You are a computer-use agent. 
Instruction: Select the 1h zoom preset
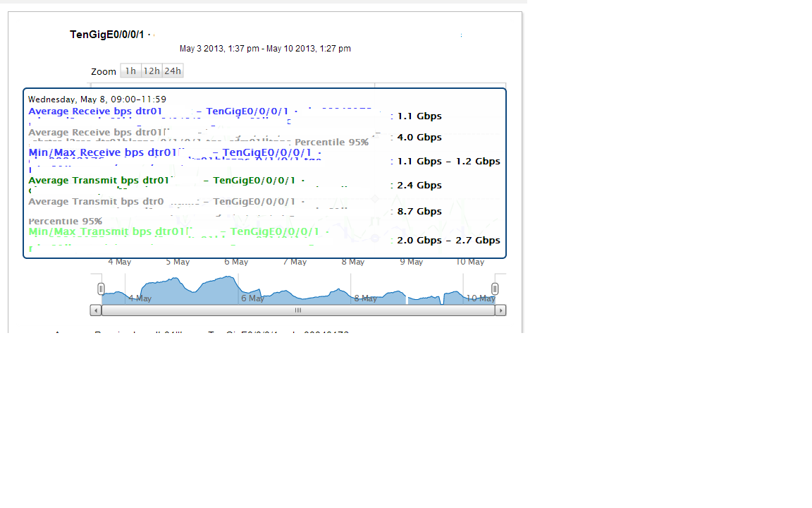pos(130,71)
